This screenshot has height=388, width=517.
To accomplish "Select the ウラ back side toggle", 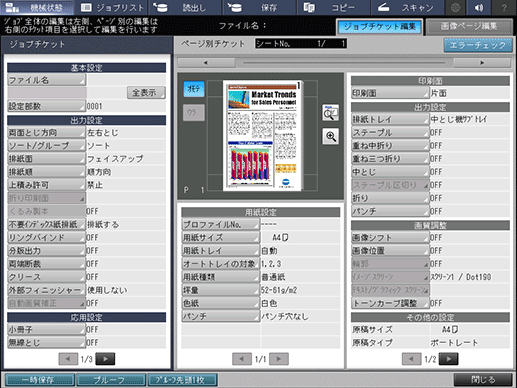I will (194, 113).
